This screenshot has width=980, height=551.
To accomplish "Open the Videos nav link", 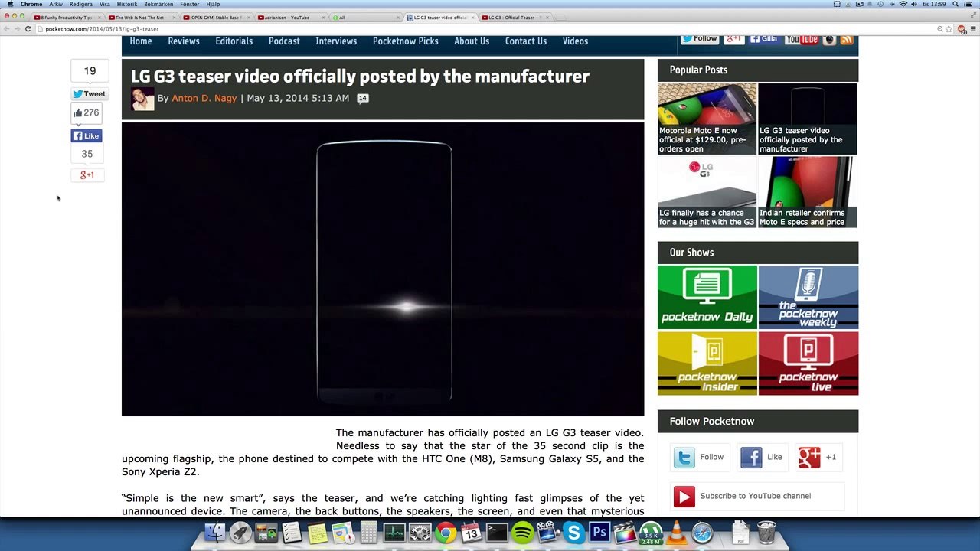I will click(576, 41).
